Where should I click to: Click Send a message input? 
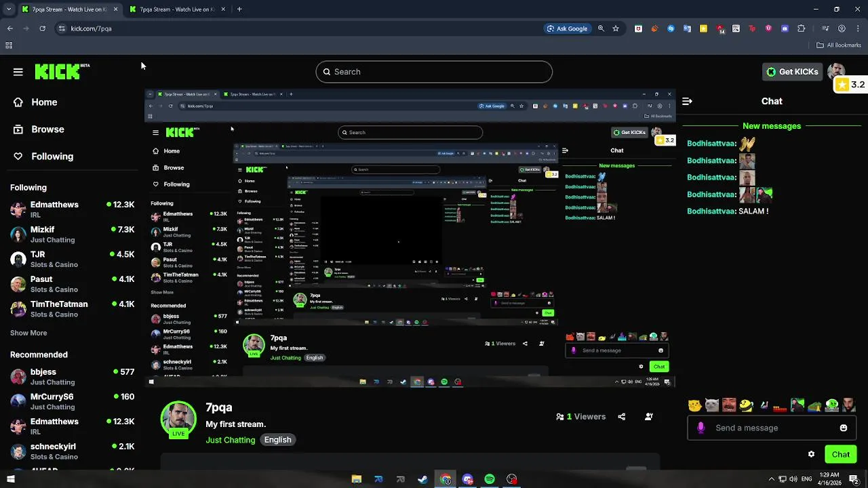772,428
